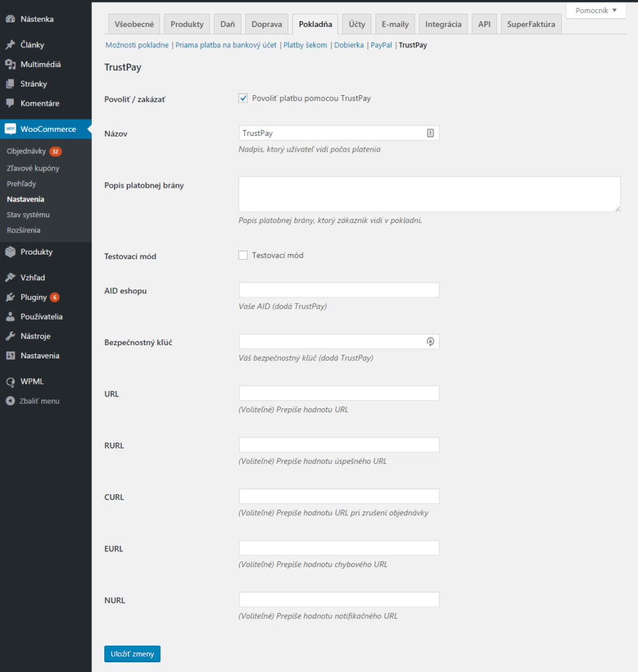Open the Vzhľad appearance icon
Viewport: 638px width, 672px height.
[x=11, y=277]
